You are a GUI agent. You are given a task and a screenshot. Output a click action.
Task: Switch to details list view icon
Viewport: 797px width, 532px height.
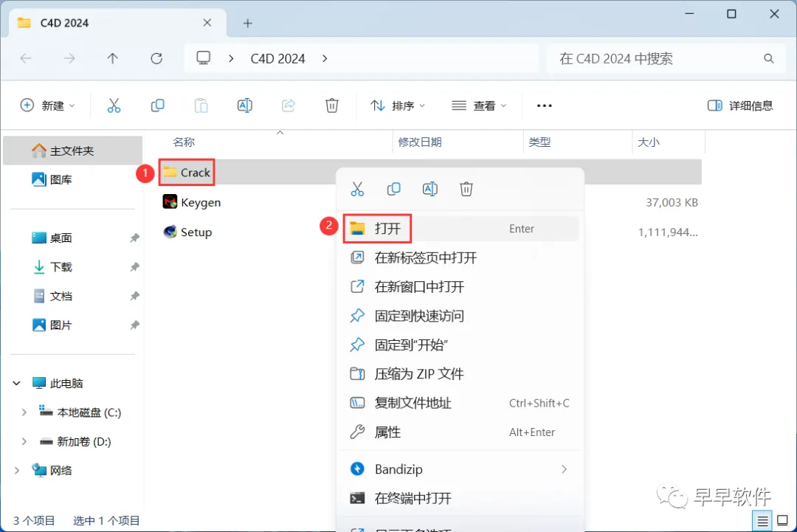[x=762, y=521]
